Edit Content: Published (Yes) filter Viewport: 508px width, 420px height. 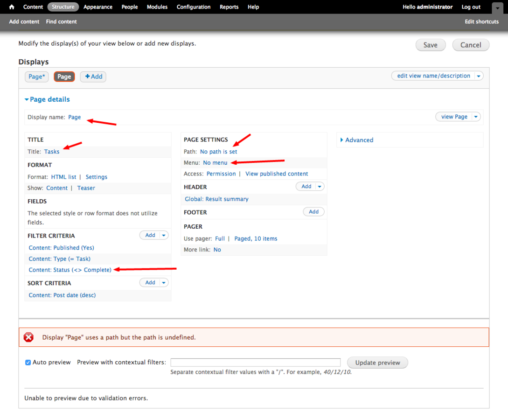pos(61,248)
